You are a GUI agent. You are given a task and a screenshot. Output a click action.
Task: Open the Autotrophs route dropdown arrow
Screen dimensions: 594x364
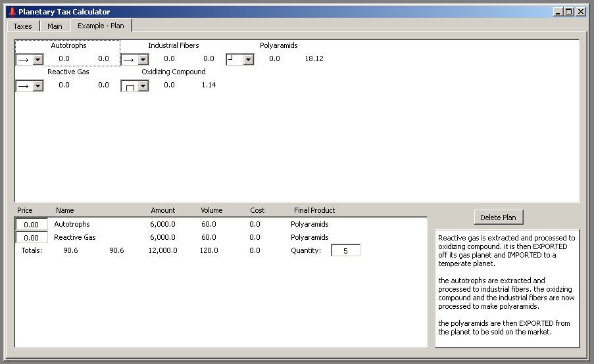click(37, 59)
